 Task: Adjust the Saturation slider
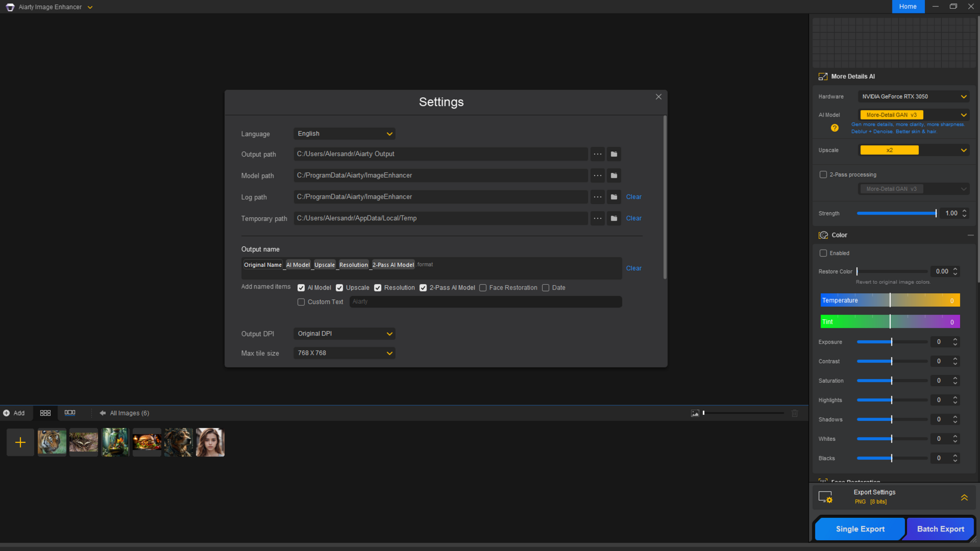click(891, 381)
